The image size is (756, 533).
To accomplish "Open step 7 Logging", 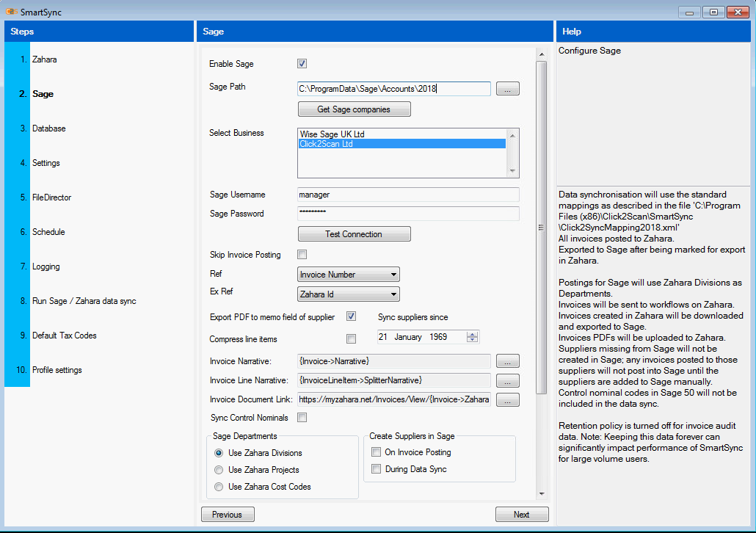I will (x=46, y=266).
